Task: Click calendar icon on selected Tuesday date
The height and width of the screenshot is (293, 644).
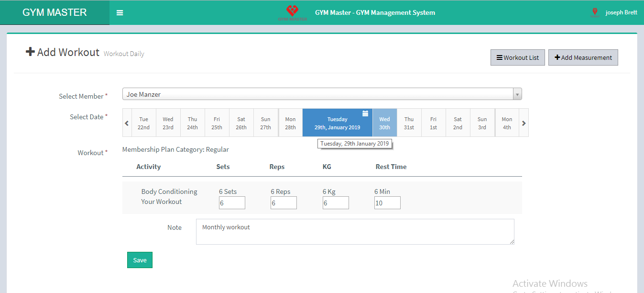Action: click(365, 113)
